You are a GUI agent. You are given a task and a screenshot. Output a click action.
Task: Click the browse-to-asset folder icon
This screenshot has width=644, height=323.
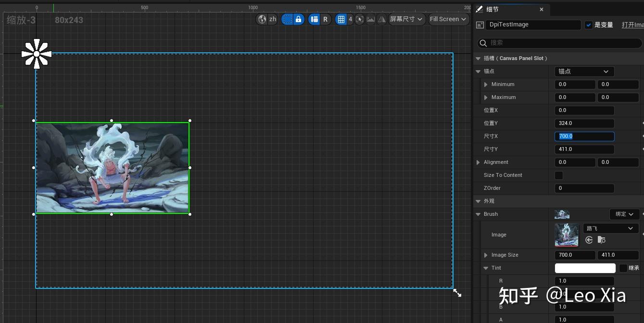602,240
